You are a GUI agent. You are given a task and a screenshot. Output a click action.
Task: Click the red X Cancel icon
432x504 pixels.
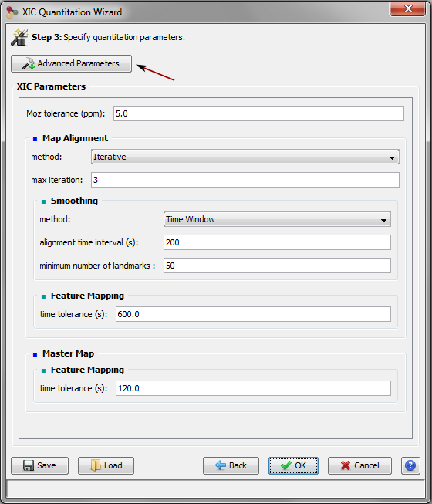[x=346, y=465]
